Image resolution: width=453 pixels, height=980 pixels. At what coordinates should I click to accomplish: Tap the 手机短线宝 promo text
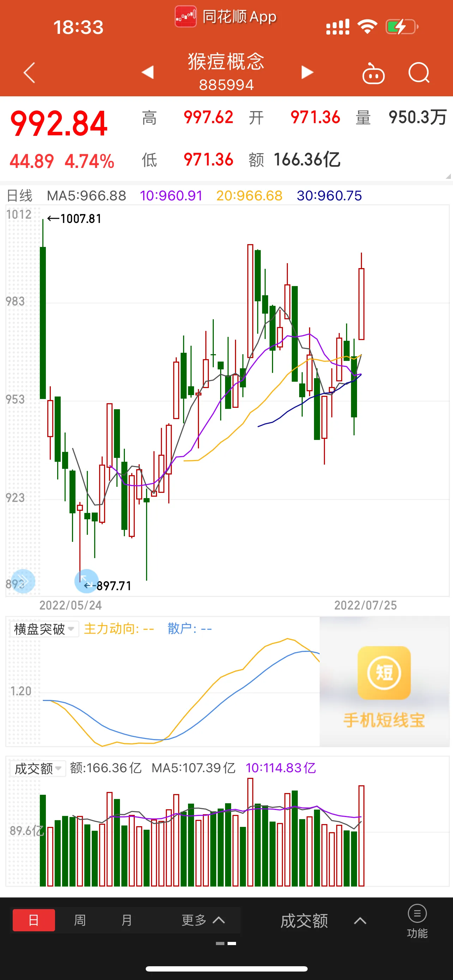point(384,720)
